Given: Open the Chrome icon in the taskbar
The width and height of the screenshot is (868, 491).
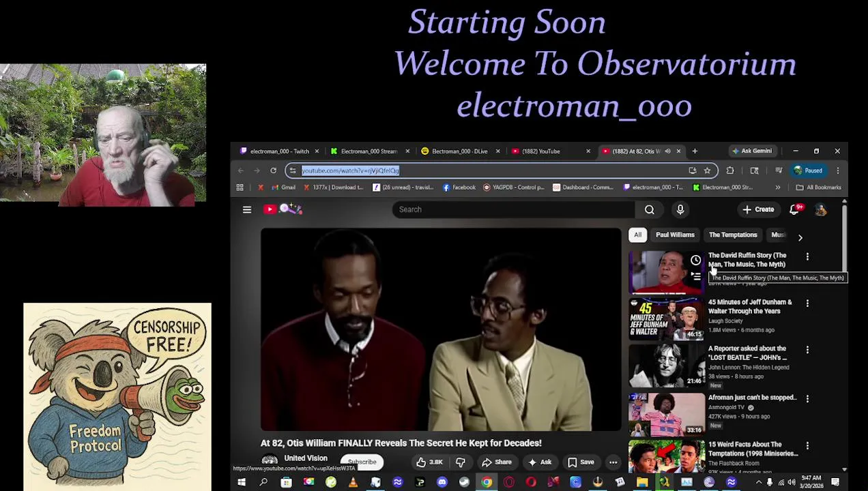Looking at the screenshot, I should 487,483.
